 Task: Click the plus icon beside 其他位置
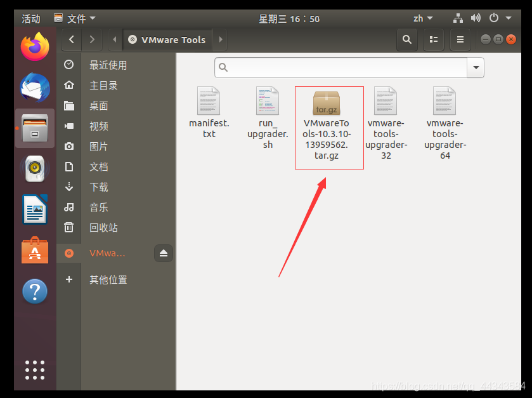[x=69, y=279]
